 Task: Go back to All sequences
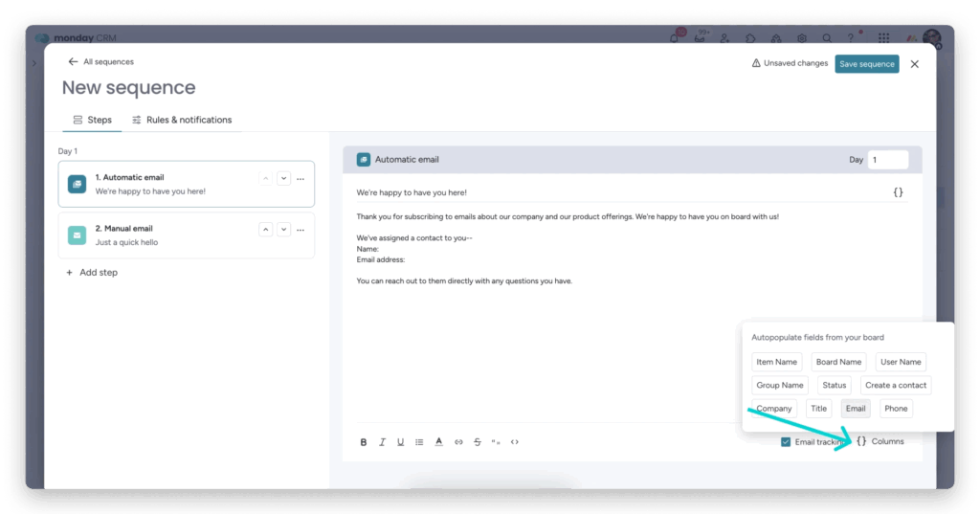(x=100, y=62)
